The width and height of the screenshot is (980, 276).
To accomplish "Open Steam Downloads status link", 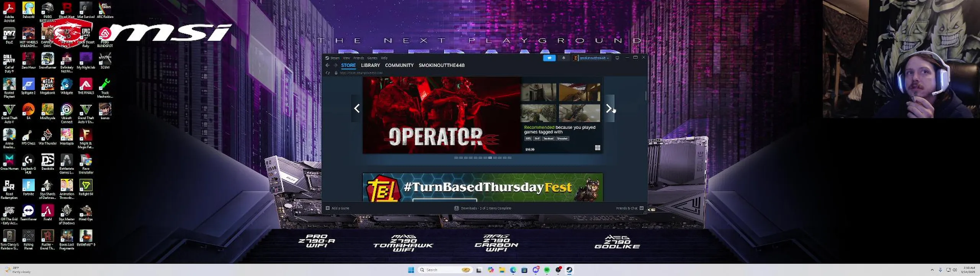I will click(483, 208).
